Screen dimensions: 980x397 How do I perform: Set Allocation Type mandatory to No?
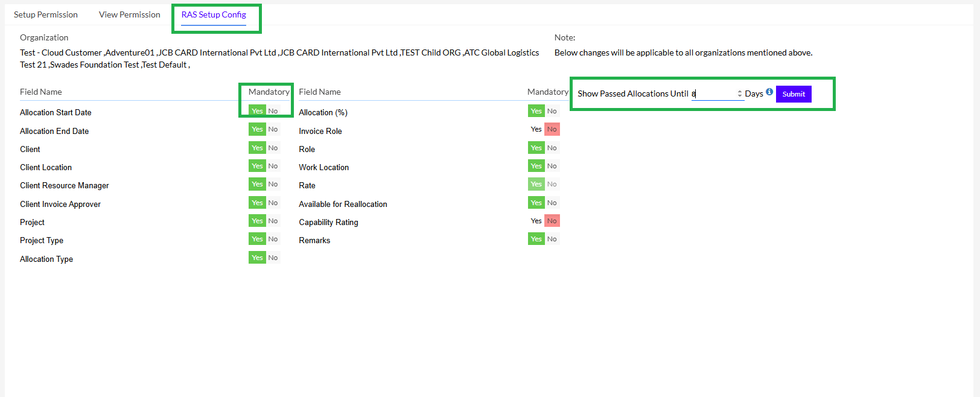pos(273,258)
